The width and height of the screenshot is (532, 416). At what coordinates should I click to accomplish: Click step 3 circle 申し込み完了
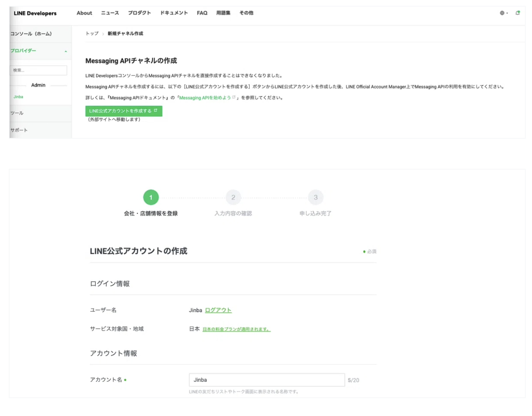pos(316,198)
